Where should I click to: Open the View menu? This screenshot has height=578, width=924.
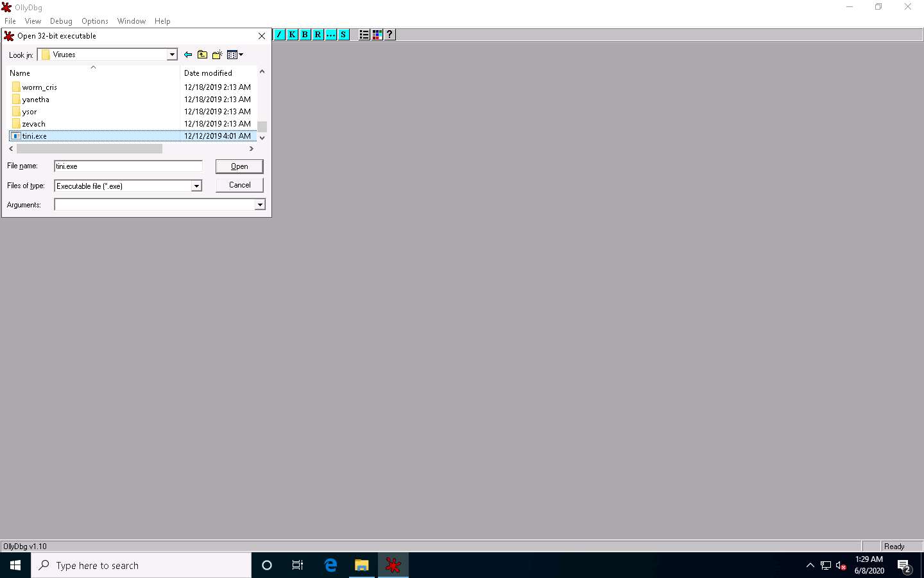(x=33, y=21)
